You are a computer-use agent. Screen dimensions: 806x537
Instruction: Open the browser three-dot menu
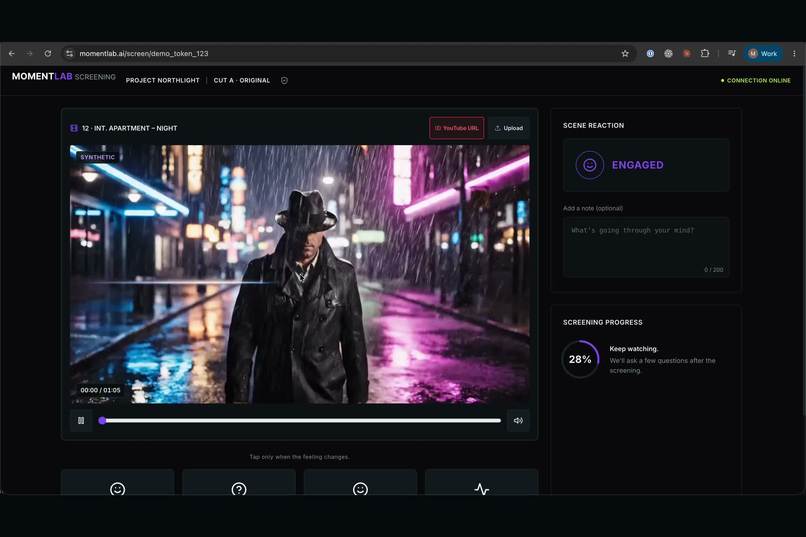click(794, 53)
